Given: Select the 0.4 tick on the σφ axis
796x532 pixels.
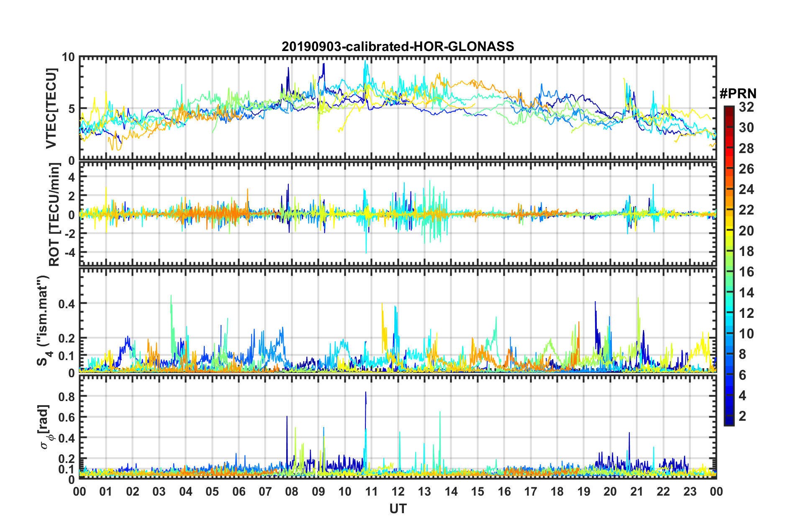Looking at the screenshot, I should (67, 438).
